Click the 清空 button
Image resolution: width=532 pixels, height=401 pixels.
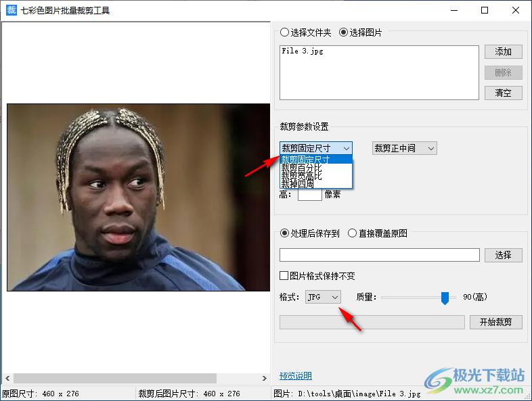503,93
